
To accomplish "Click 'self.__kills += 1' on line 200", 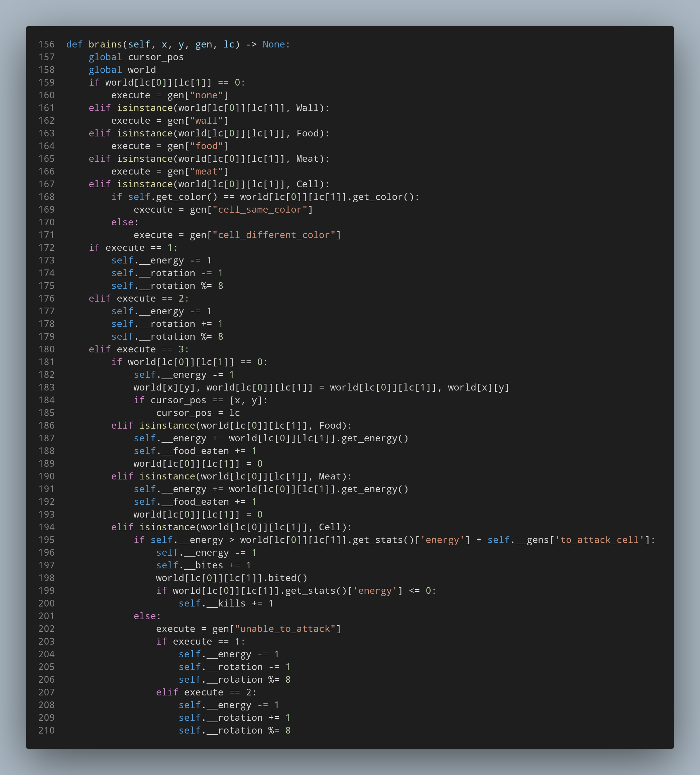I will (226, 603).
